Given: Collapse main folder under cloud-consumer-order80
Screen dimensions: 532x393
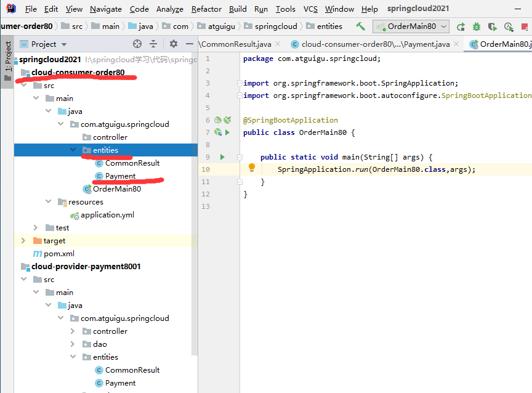Looking at the screenshot, I should coord(36,98).
